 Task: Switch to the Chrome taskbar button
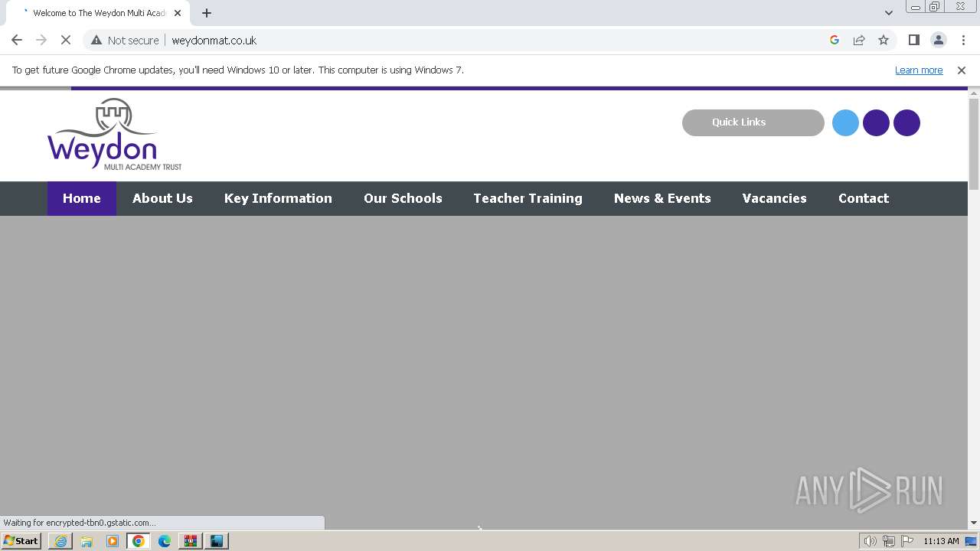tap(139, 541)
